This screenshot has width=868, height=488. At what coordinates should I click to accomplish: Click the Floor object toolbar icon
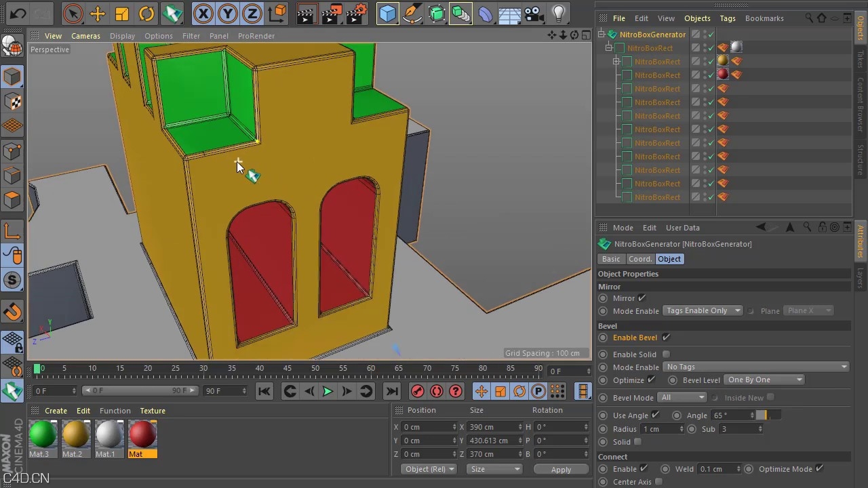[x=509, y=14]
